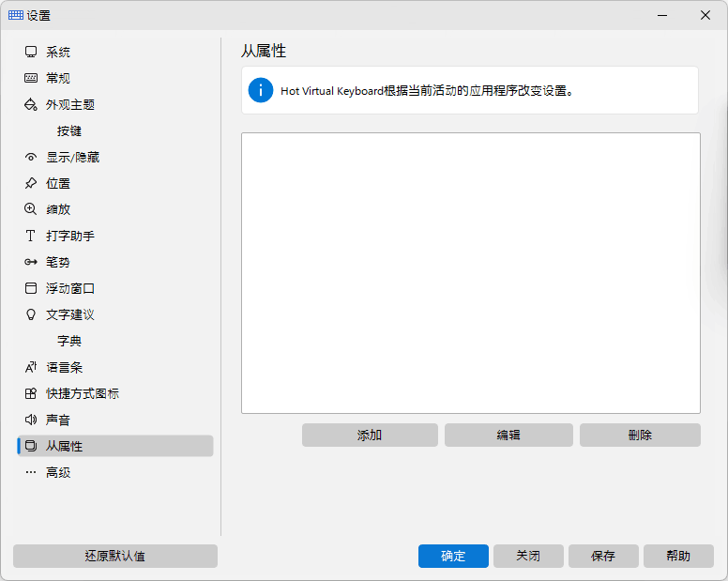
Task: Click the 快捷方式图标 apps icon
Action: [31, 393]
